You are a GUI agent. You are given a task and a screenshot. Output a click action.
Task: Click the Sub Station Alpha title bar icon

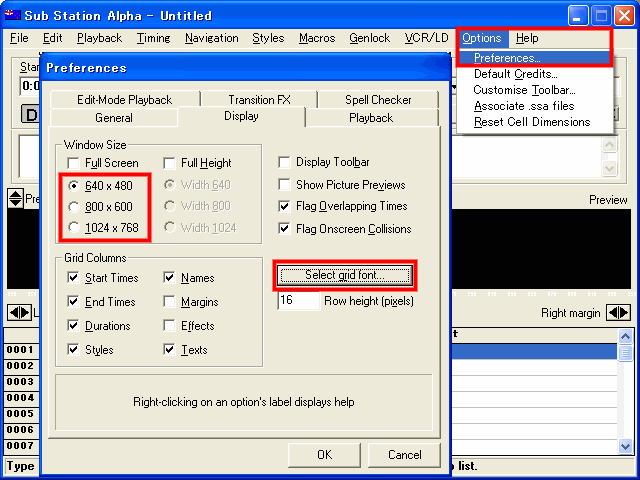[x=14, y=15]
